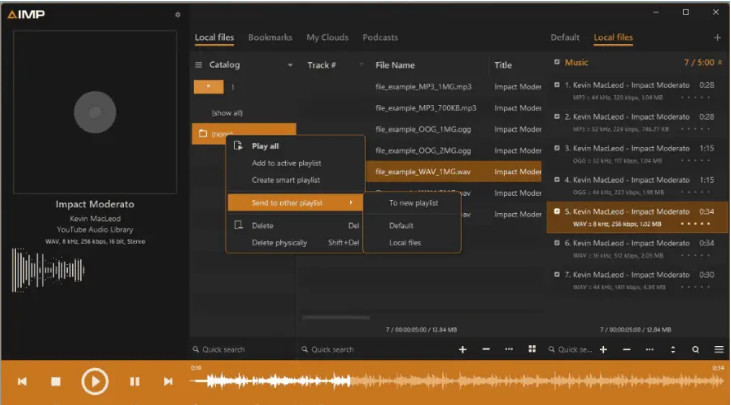Select Local files in playlist submenu
The image size is (731, 405).
[405, 242]
